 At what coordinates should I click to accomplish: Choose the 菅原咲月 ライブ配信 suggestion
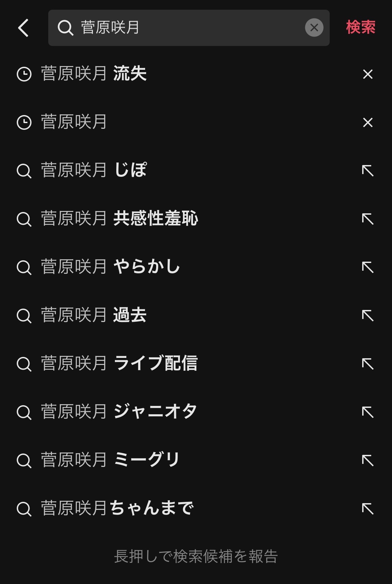pos(119,364)
